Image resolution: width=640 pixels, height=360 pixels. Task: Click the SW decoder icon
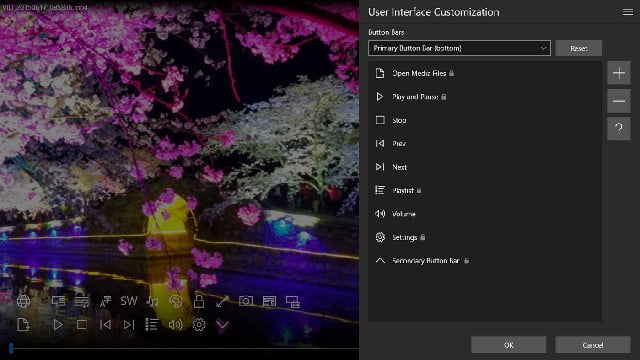click(129, 301)
